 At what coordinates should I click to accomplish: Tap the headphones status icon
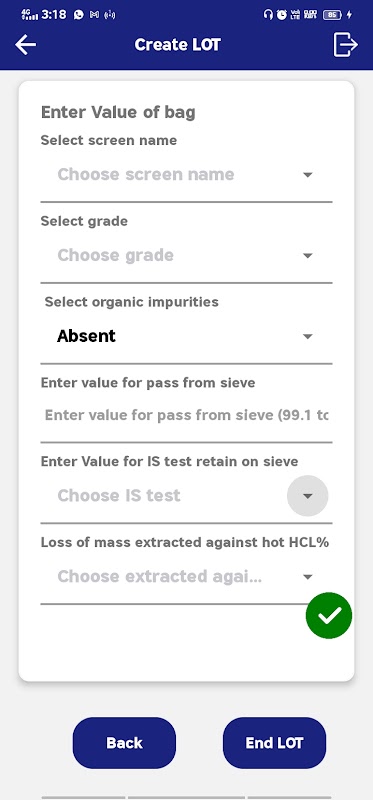pos(268,15)
